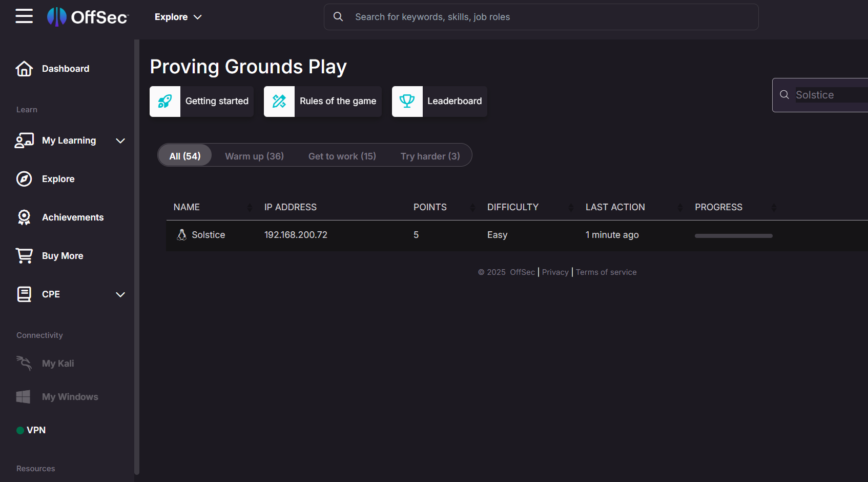Click the Achievements badge icon
Image resolution: width=868 pixels, height=482 pixels.
click(24, 217)
